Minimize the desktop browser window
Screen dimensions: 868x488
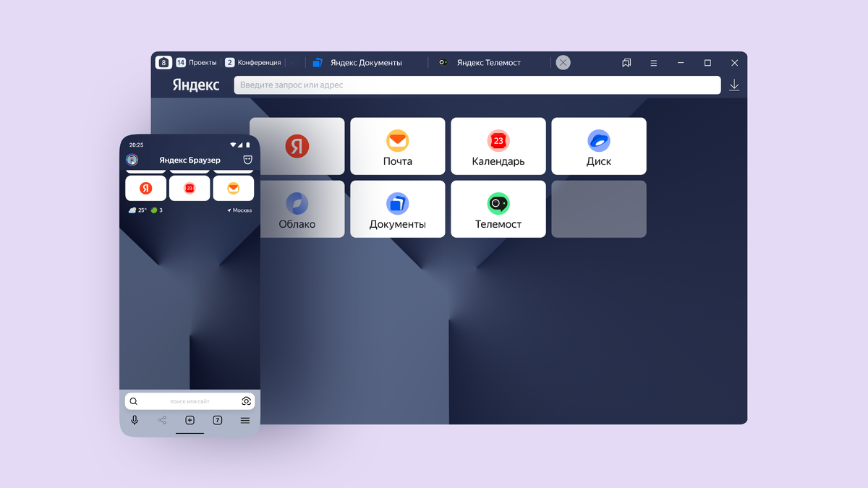point(681,63)
